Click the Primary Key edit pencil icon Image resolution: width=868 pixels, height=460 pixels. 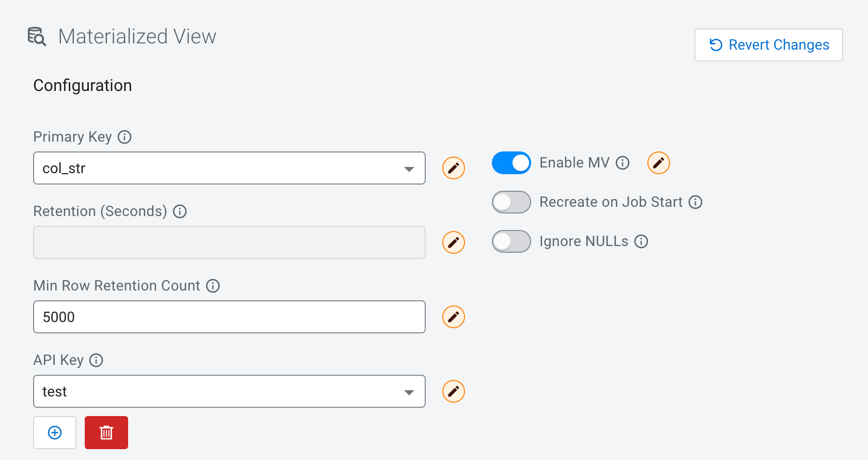click(x=453, y=167)
